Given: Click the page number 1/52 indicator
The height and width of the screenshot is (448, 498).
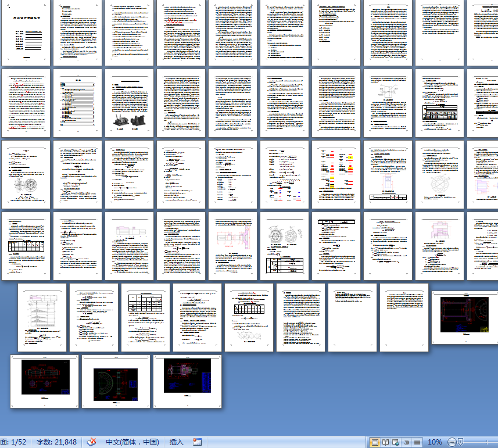Looking at the screenshot, I should tap(13, 442).
